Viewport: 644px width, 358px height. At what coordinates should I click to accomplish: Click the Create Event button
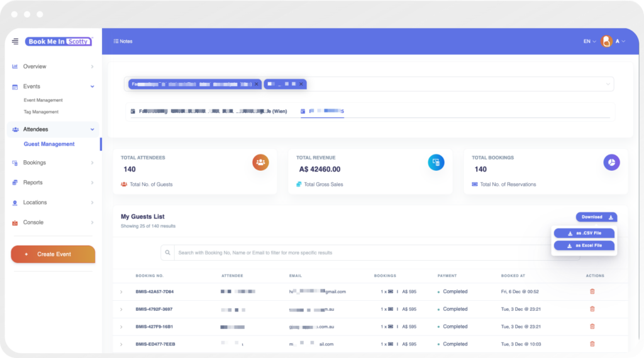(x=53, y=254)
